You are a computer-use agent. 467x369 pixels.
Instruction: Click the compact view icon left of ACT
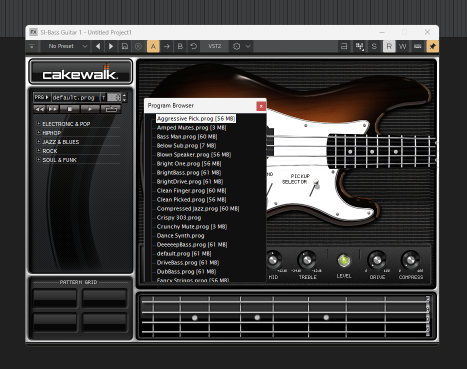coord(344,46)
